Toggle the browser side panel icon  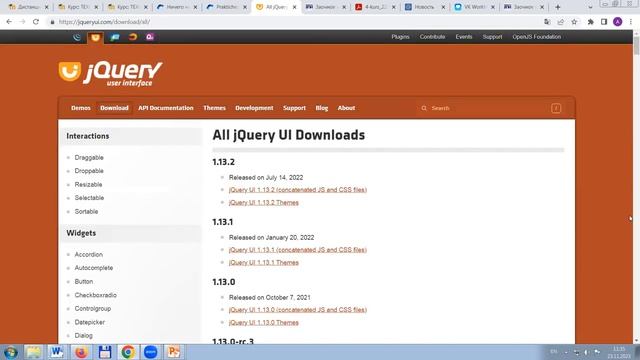point(604,22)
